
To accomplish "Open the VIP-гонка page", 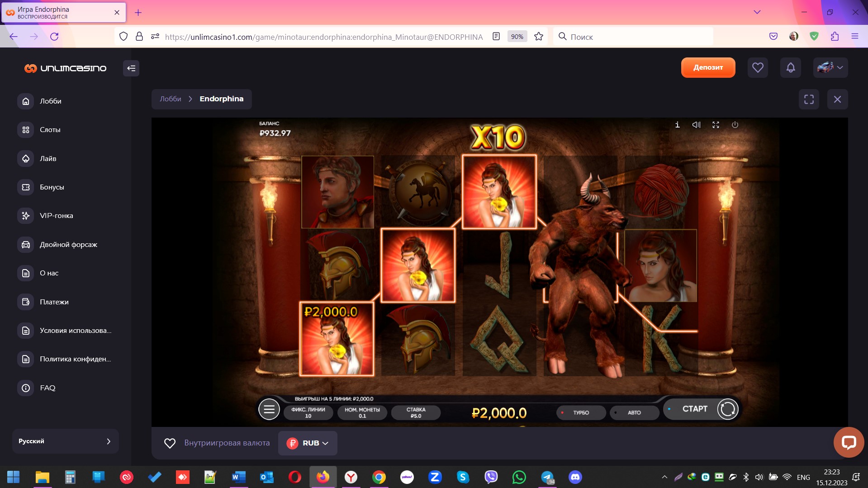I will pyautogui.click(x=56, y=216).
